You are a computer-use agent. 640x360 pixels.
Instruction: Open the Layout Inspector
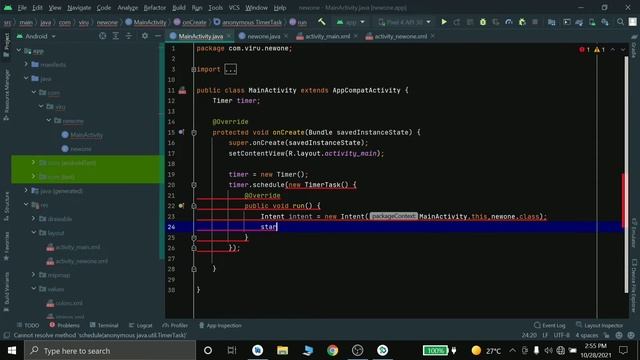[600, 325]
